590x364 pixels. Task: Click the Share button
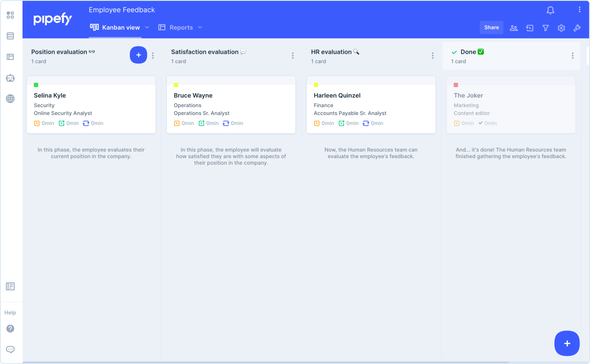(x=492, y=27)
